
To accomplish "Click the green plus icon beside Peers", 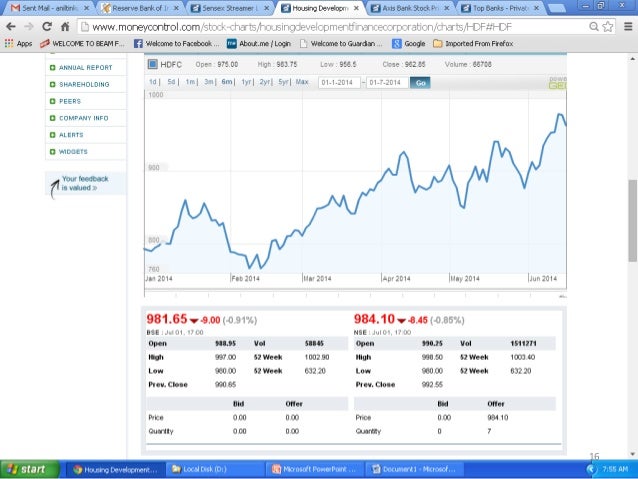I will click(52, 101).
